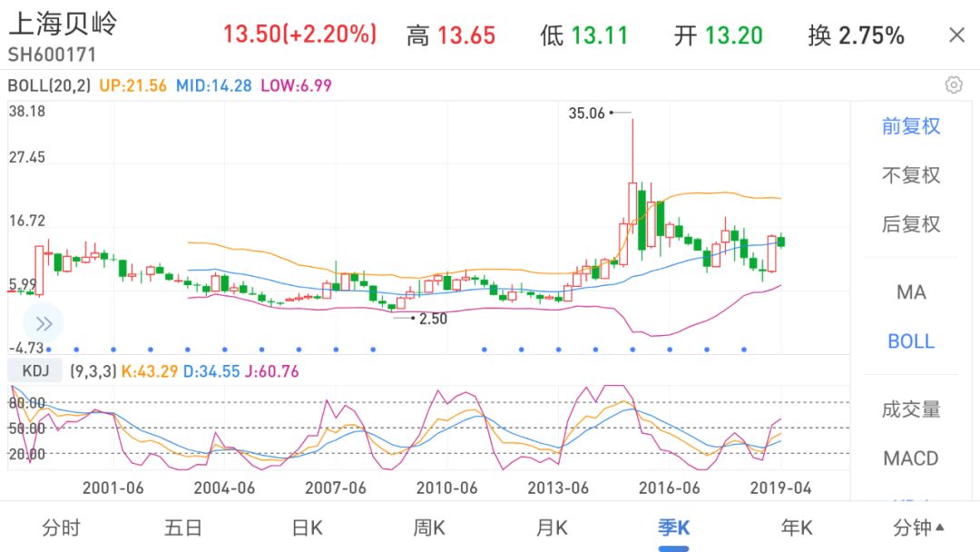Tap the 2.50 low price marker
This screenshot has width=980, height=552.
tap(433, 319)
